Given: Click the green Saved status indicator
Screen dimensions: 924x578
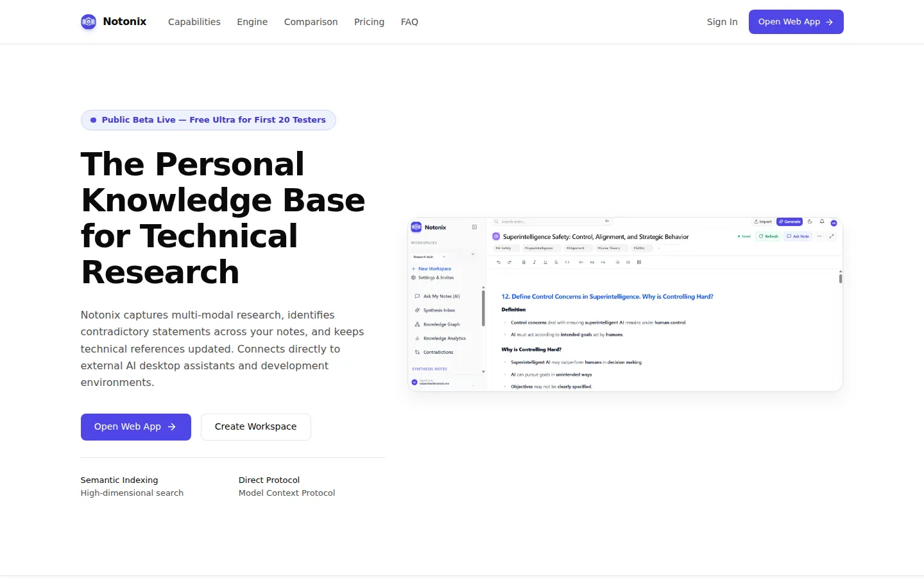Looking at the screenshot, I should coord(744,236).
